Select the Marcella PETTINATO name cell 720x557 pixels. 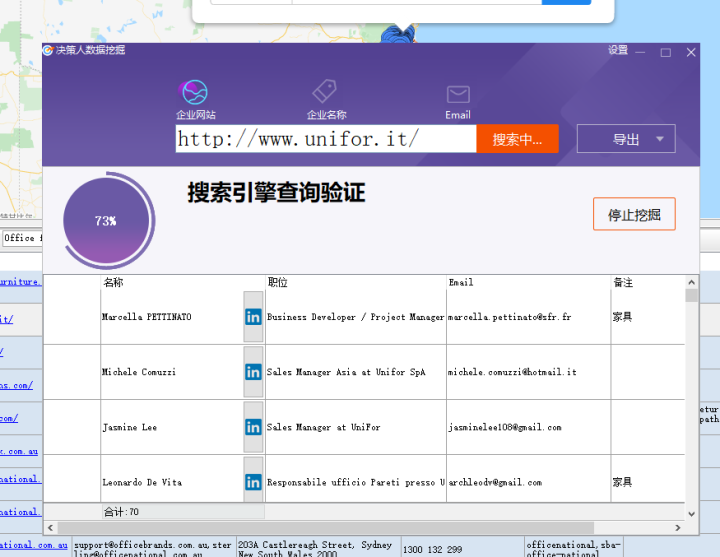pyautogui.click(x=172, y=317)
